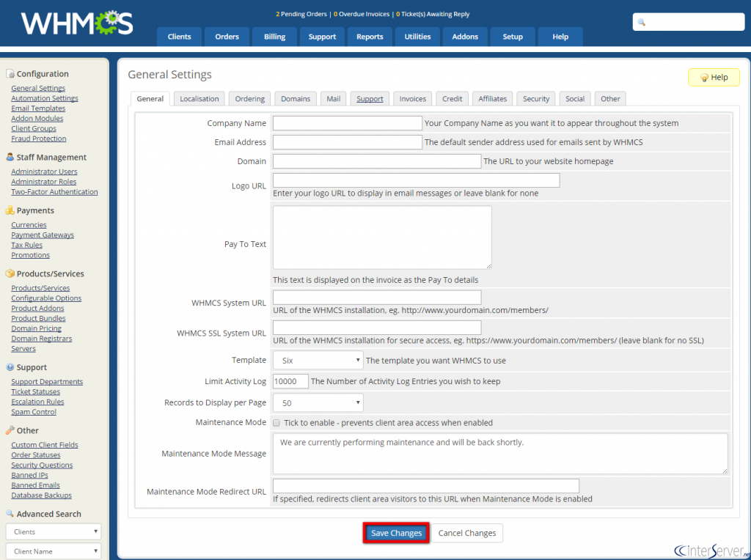Click the Save Changes button
The image size is (751, 560).
[x=396, y=533]
